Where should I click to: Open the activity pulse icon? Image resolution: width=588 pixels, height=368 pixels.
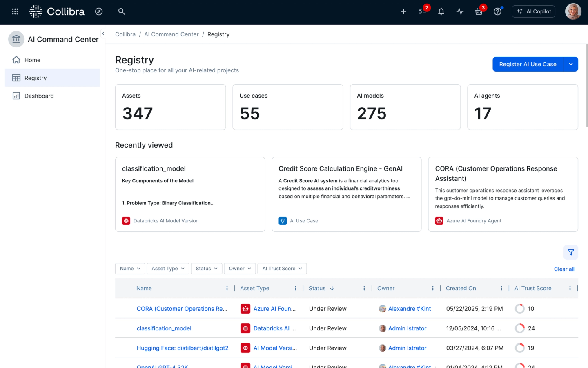coord(460,11)
